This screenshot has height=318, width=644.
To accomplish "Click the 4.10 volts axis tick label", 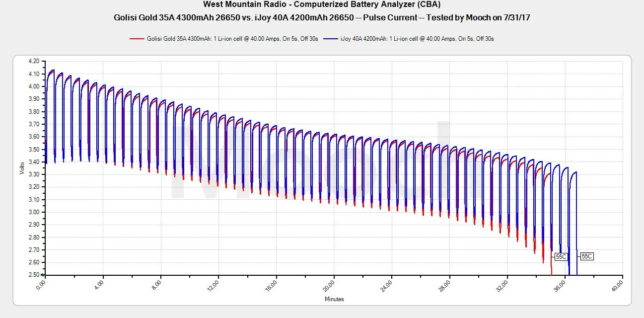I will tap(34, 74).
